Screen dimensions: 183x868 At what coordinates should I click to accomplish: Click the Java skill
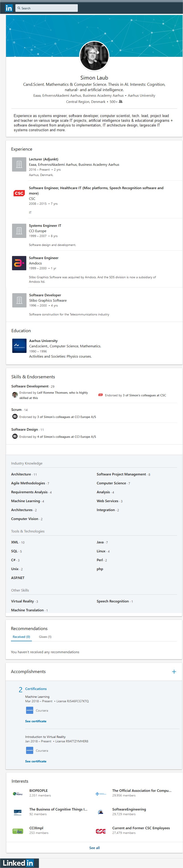(100, 542)
